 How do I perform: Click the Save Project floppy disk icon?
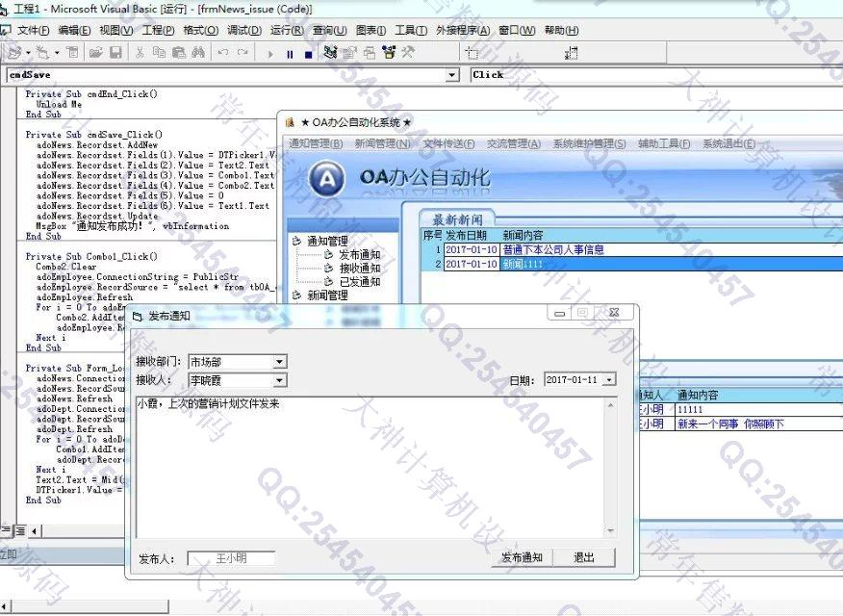pos(115,53)
